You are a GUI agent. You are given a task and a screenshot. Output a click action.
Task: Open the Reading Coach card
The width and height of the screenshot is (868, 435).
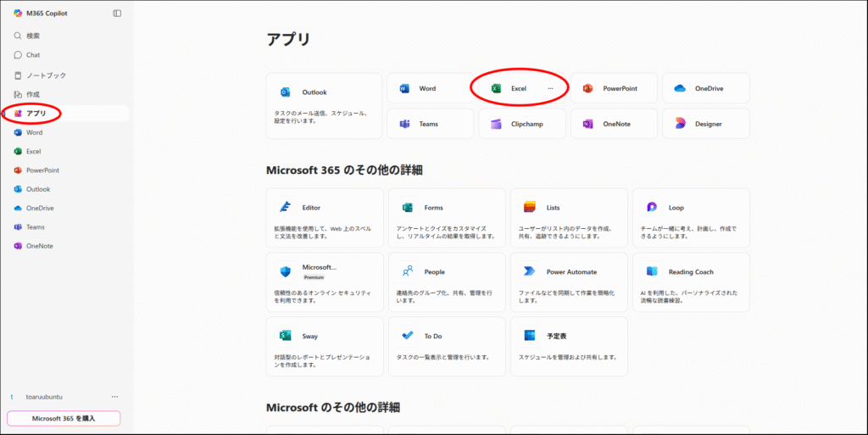pyautogui.click(x=690, y=284)
